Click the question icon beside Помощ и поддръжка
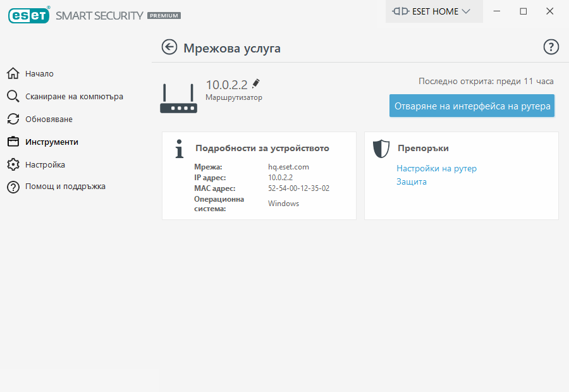The image size is (569, 392). click(x=13, y=187)
